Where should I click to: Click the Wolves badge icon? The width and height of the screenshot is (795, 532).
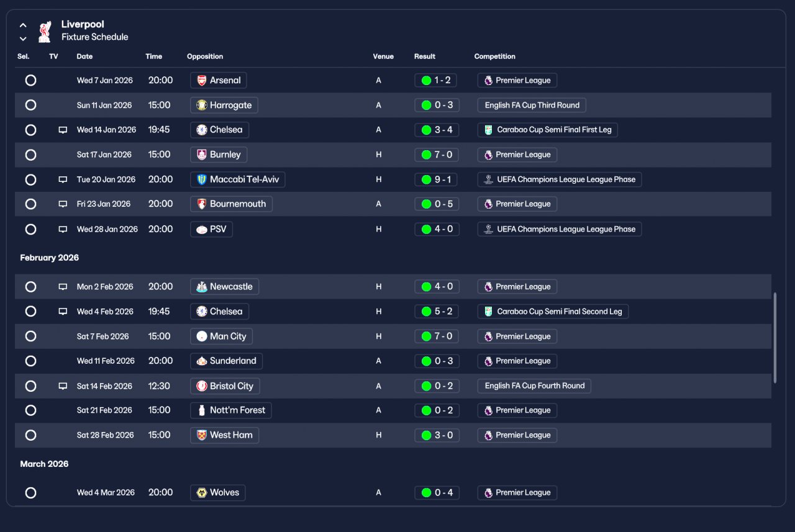click(x=202, y=493)
